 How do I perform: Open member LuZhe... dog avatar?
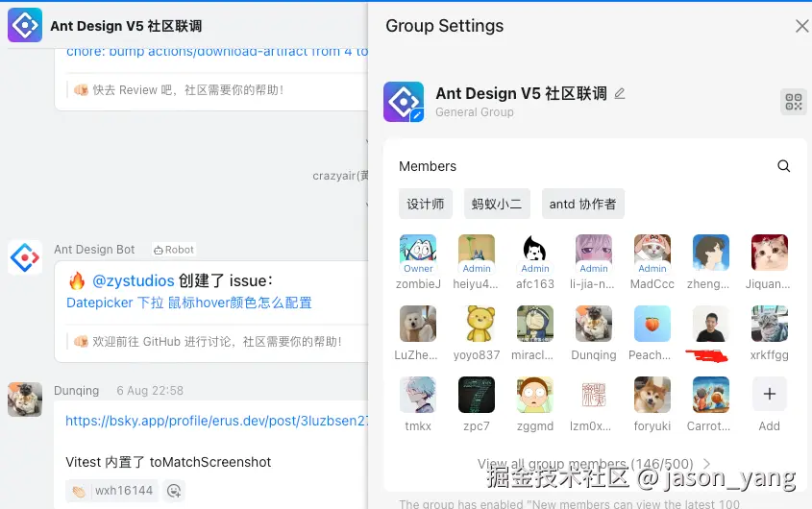click(x=418, y=324)
